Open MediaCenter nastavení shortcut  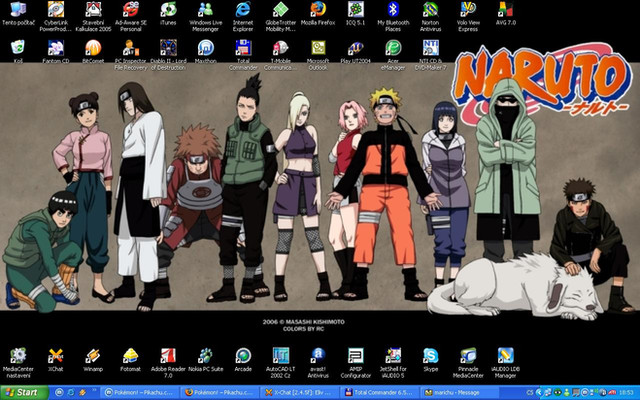point(18,363)
